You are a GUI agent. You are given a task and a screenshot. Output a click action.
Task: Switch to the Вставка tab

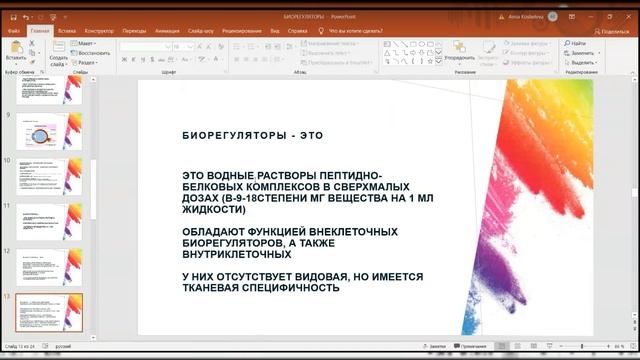click(67, 31)
